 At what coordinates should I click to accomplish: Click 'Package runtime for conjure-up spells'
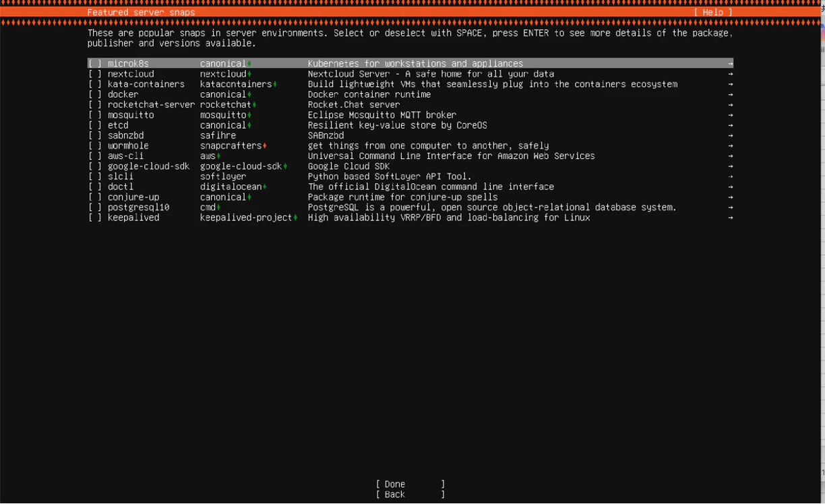click(x=402, y=197)
